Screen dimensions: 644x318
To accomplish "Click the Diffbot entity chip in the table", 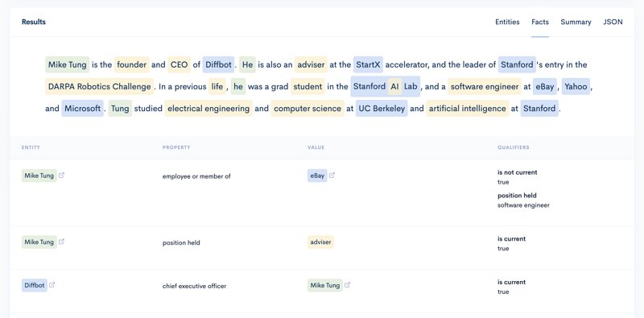I will [x=35, y=286].
